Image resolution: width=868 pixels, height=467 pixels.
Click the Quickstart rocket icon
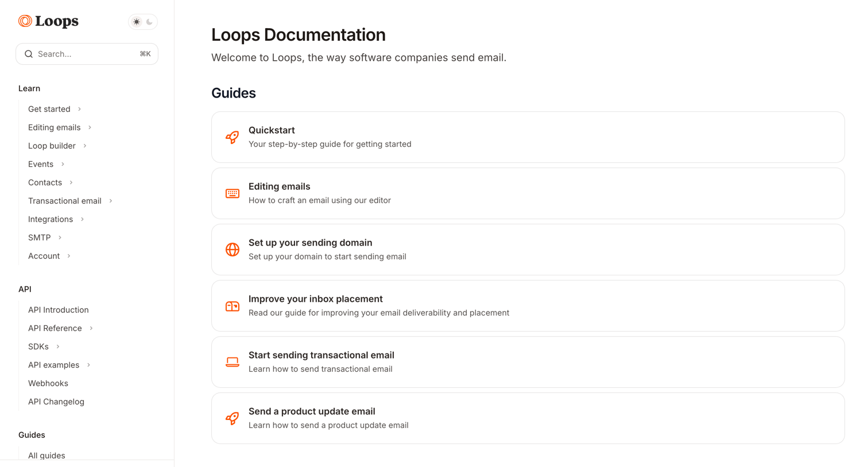tap(232, 137)
